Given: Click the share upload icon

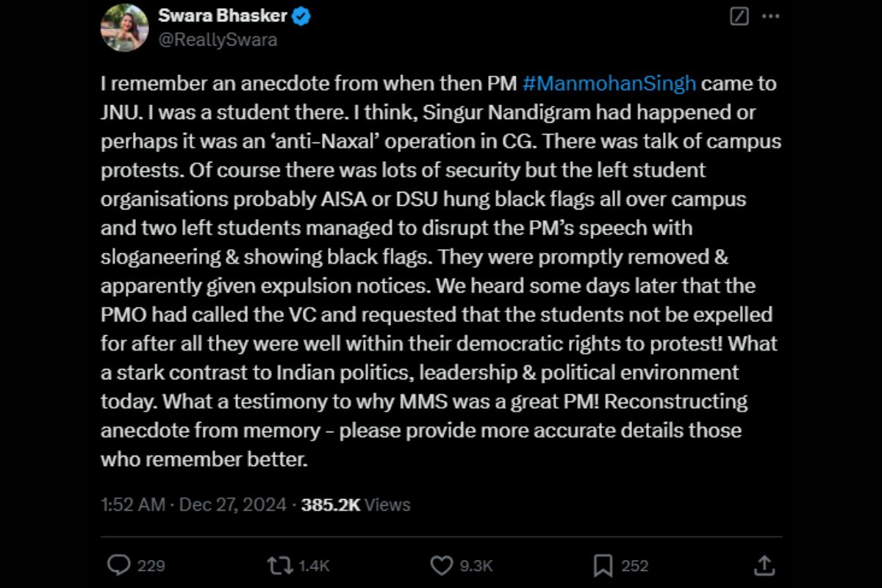Looking at the screenshot, I should [x=764, y=564].
